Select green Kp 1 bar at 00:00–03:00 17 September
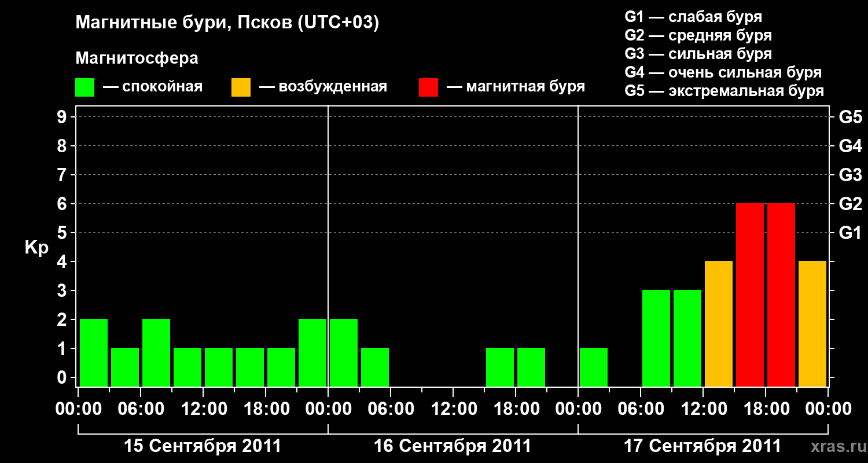Image resolution: width=868 pixels, height=463 pixels. [594, 367]
